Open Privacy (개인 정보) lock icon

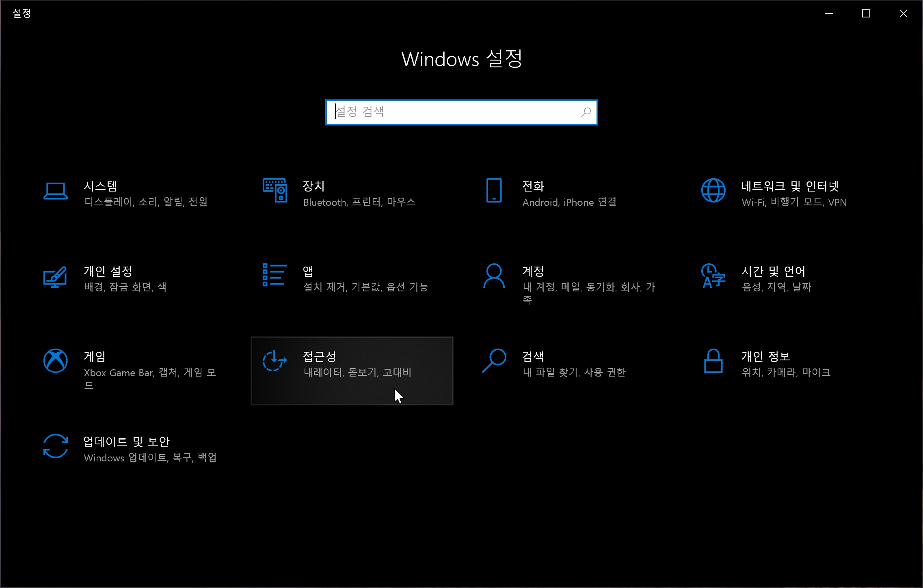(713, 361)
